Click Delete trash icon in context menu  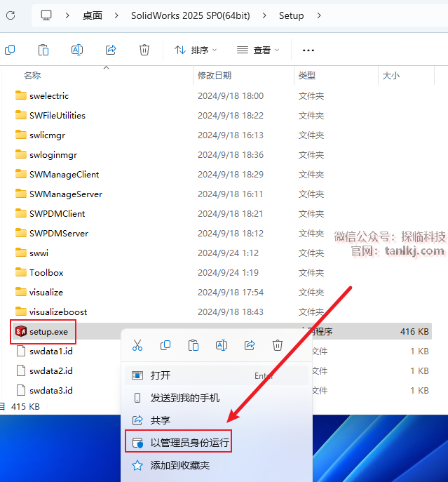coord(278,345)
